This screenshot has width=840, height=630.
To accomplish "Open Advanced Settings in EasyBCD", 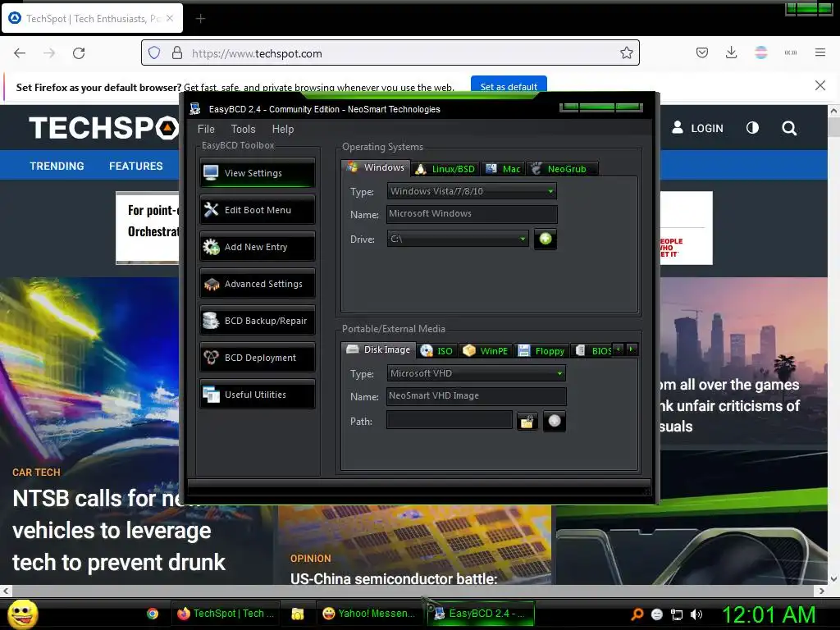I will coord(258,284).
